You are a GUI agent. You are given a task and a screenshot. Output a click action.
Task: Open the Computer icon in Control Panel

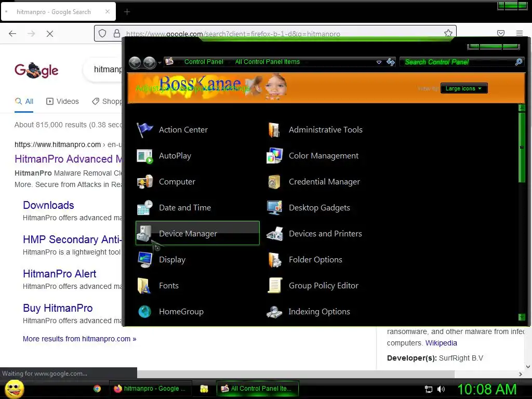144,182
